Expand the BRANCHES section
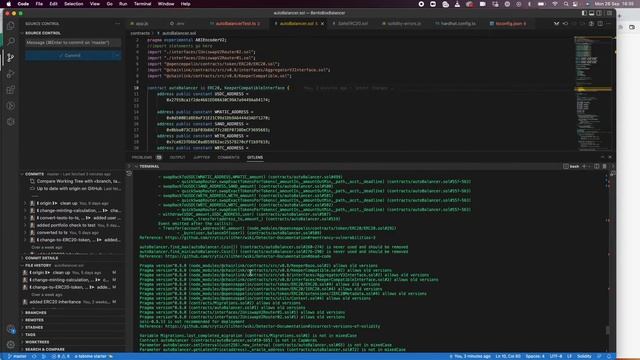This screenshot has height=360, width=640. [36, 313]
